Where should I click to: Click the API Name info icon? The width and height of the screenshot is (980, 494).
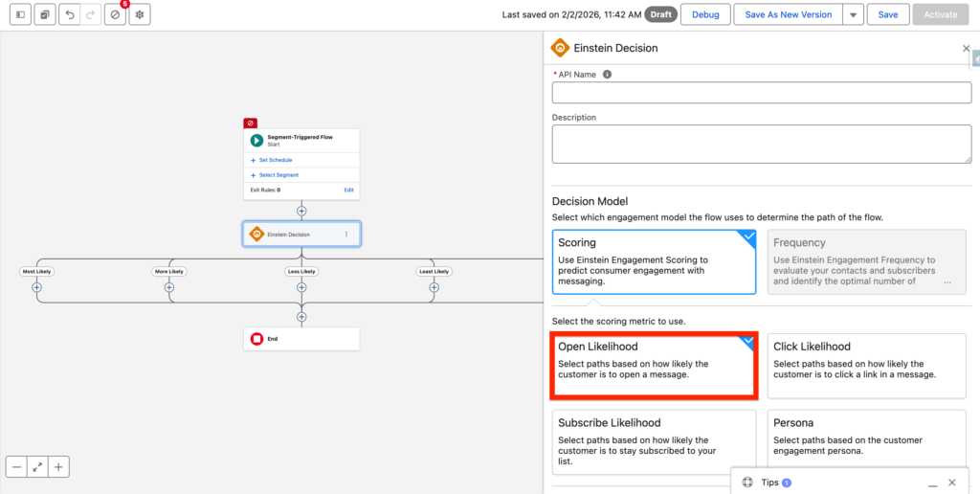607,74
